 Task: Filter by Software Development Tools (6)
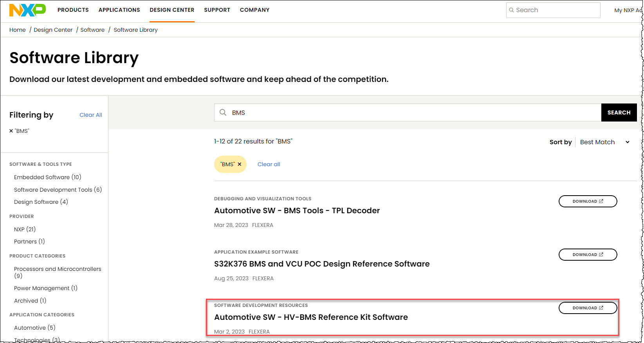[x=58, y=190]
